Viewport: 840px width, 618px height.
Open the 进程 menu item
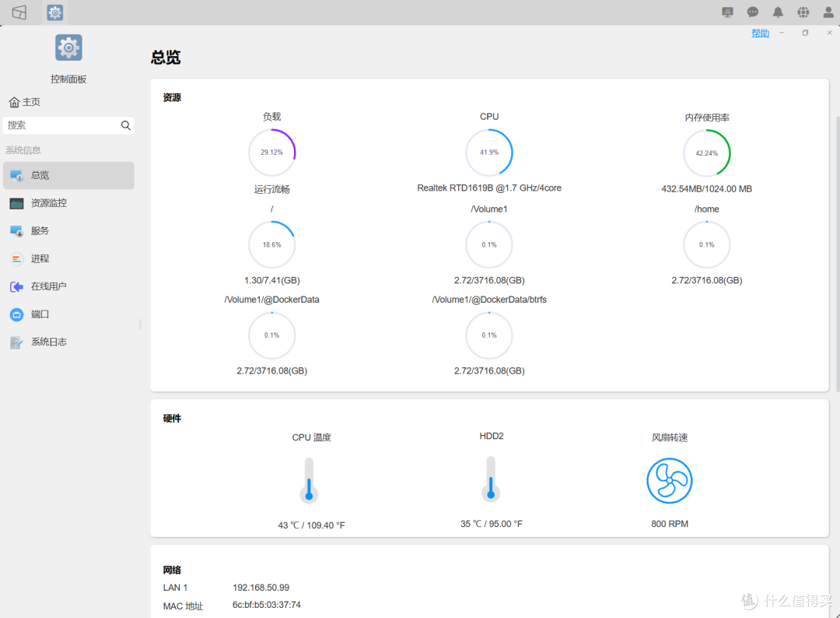click(x=68, y=259)
